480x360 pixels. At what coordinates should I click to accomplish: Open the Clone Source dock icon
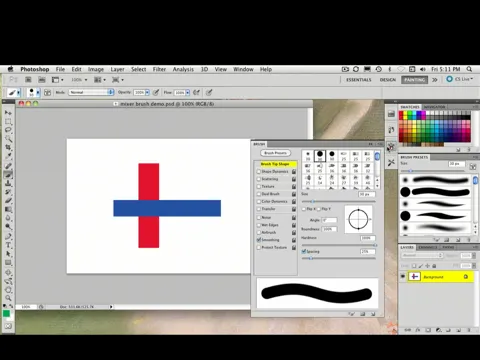coord(391,162)
